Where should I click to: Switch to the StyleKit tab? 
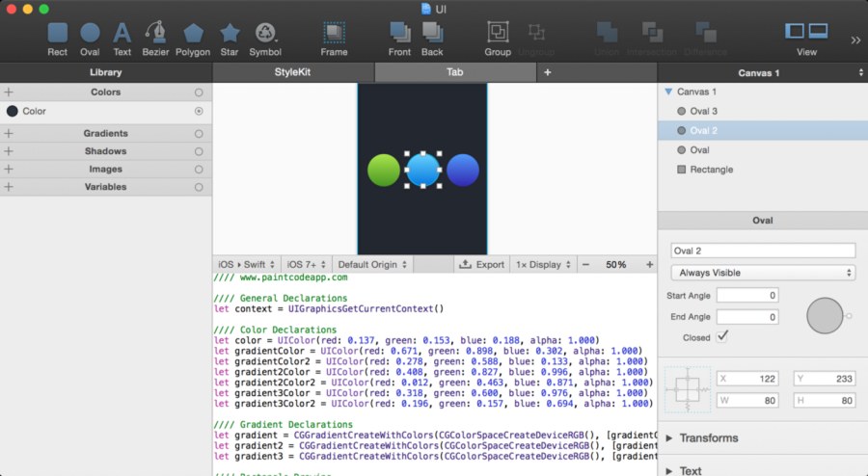[293, 72]
